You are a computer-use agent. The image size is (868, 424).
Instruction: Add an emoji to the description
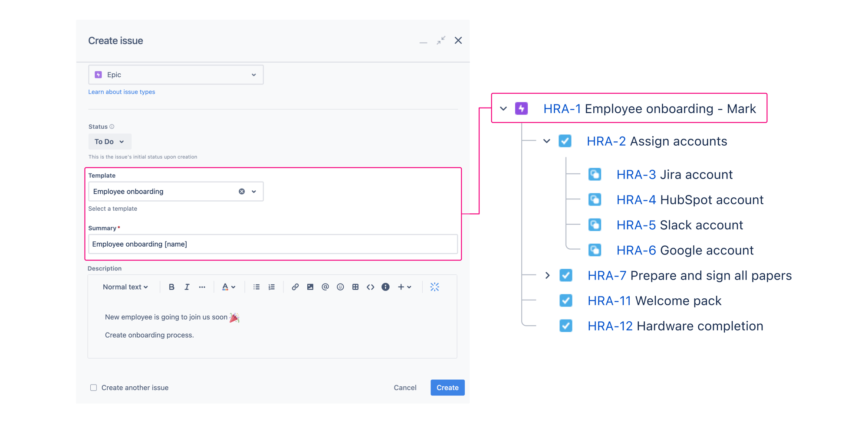(x=340, y=287)
